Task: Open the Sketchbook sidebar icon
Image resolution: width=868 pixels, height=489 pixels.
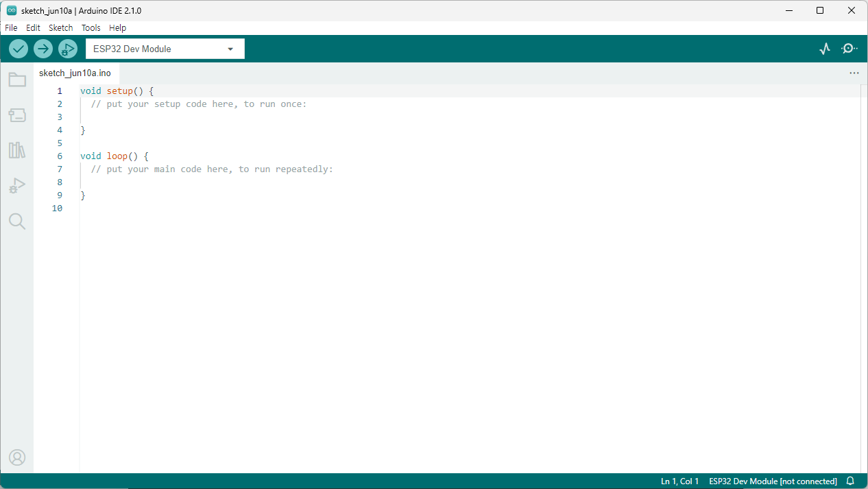Action: pyautogui.click(x=17, y=80)
